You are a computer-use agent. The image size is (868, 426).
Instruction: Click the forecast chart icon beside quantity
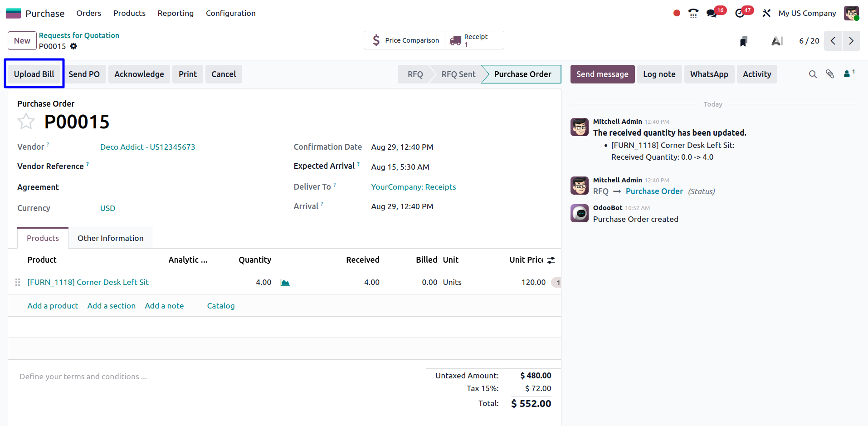click(285, 283)
